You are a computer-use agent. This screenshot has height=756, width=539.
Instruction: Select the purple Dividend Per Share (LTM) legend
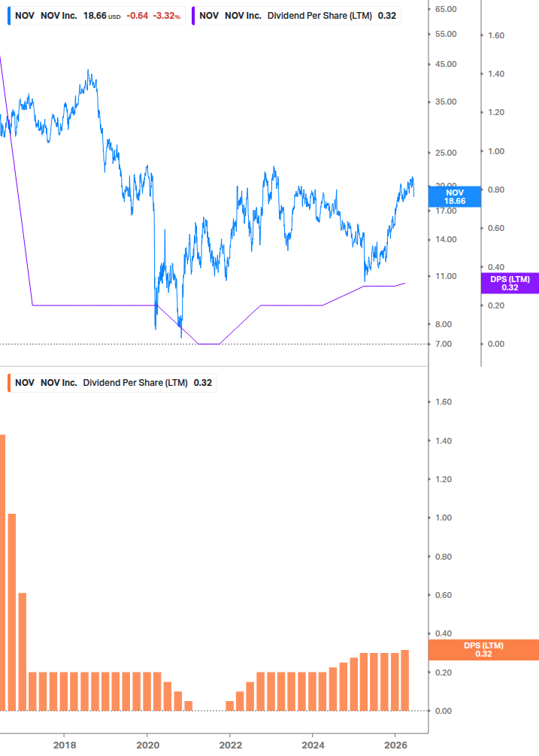point(296,16)
